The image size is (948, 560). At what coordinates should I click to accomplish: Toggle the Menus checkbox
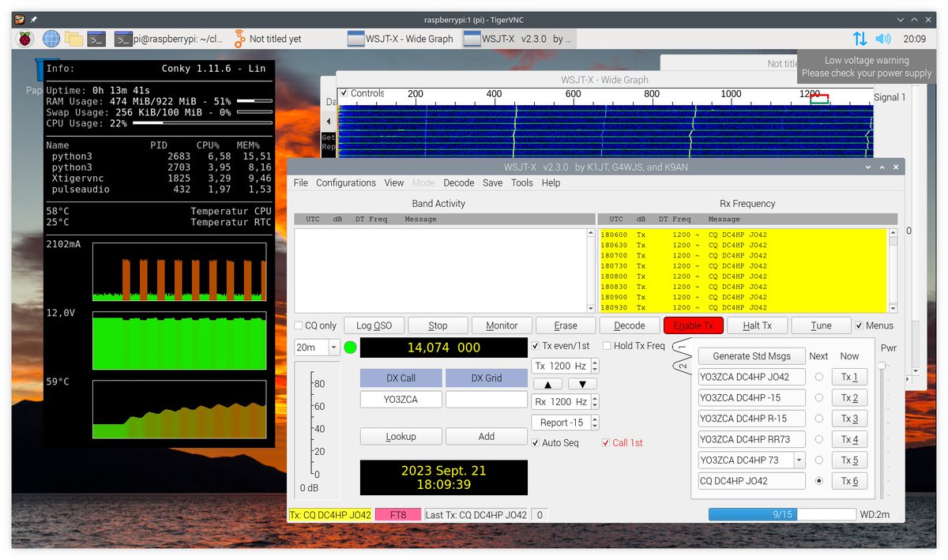click(x=860, y=325)
